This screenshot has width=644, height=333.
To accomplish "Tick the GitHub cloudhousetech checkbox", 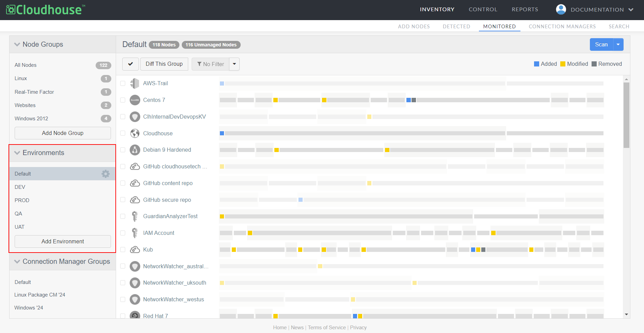I will click(x=123, y=166).
